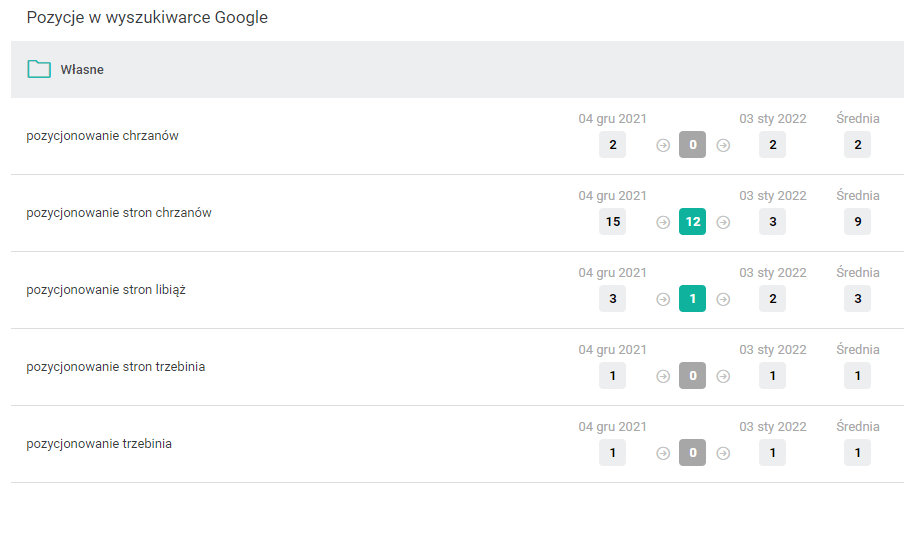The width and height of the screenshot is (904, 550).
Task: Select the pozycjonowanie stron libiąż keyword
Action: tap(106, 290)
